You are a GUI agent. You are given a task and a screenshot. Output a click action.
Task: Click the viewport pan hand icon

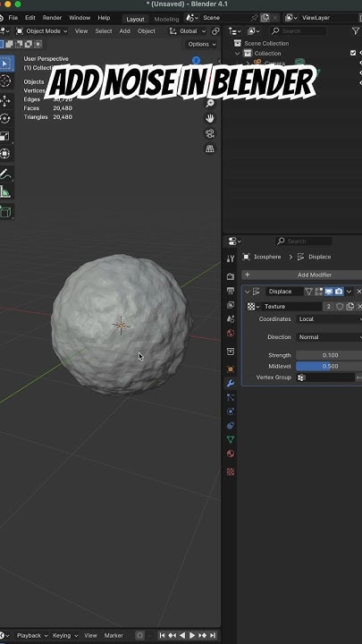210,118
